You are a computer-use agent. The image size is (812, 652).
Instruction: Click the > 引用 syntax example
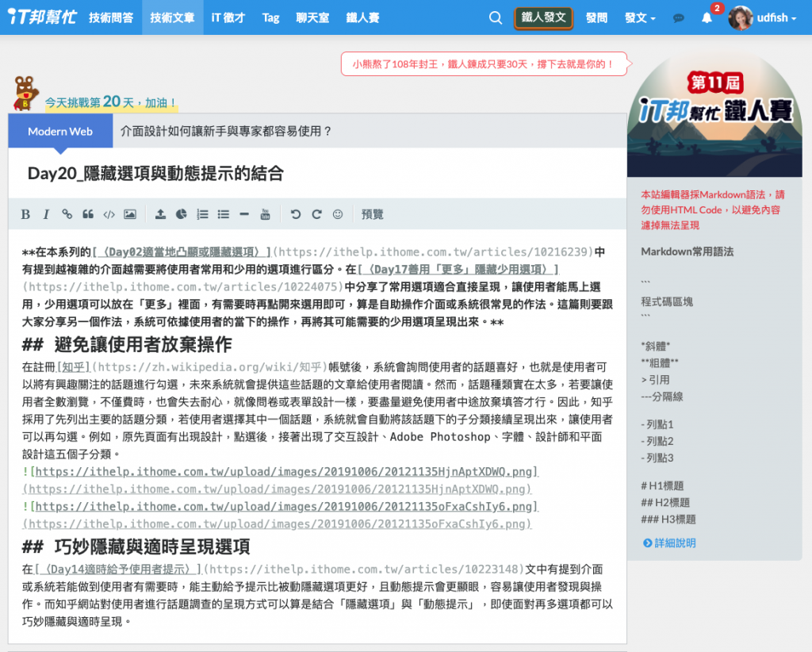pyautogui.click(x=655, y=380)
